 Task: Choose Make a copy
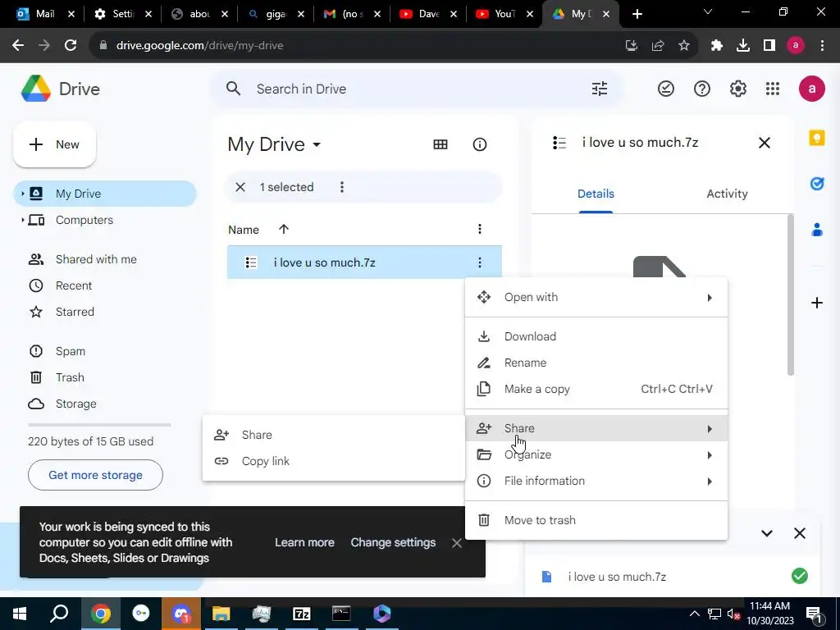click(596, 389)
